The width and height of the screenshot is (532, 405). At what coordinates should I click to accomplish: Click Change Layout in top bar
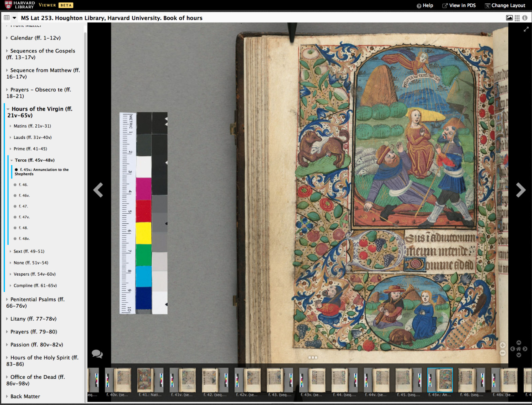click(505, 5)
